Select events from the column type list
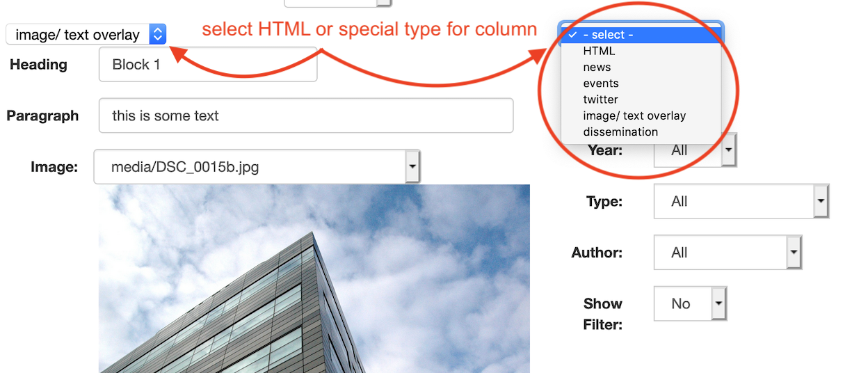 pyautogui.click(x=600, y=84)
